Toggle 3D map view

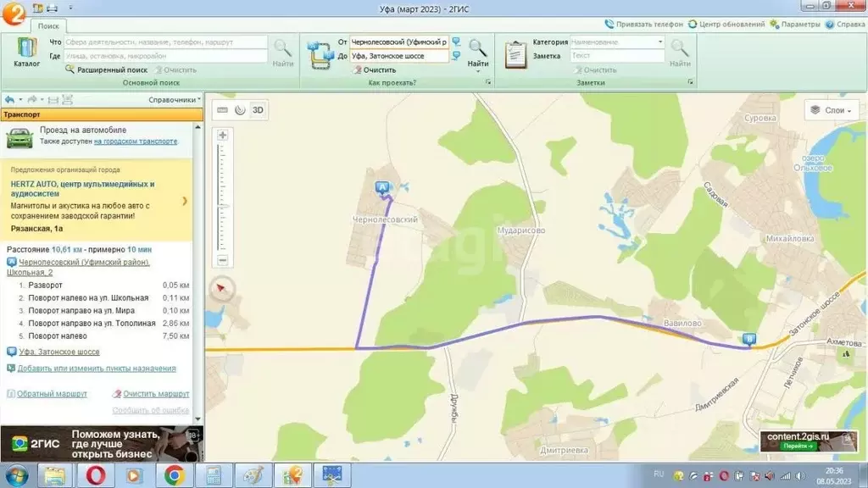pyautogui.click(x=258, y=109)
